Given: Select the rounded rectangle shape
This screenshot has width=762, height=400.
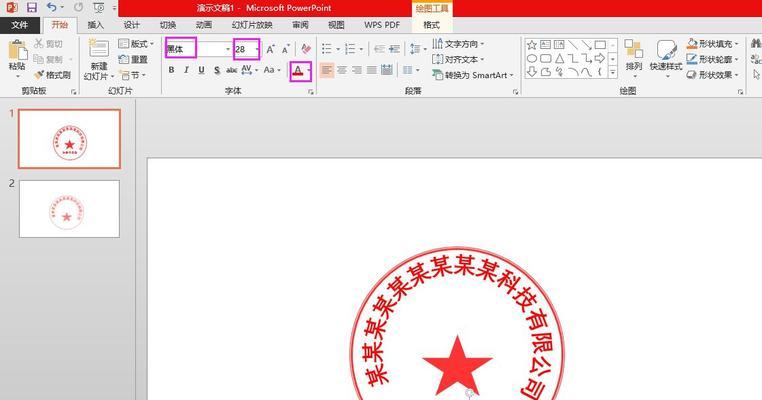Looking at the screenshot, I should tap(545, 59).
